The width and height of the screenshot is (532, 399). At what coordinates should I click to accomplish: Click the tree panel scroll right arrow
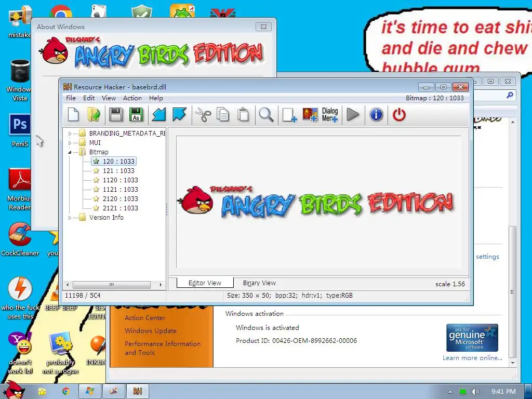161,285
